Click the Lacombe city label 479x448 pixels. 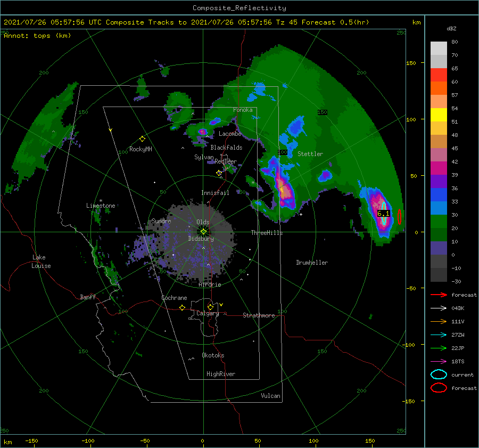click(230, 134)
